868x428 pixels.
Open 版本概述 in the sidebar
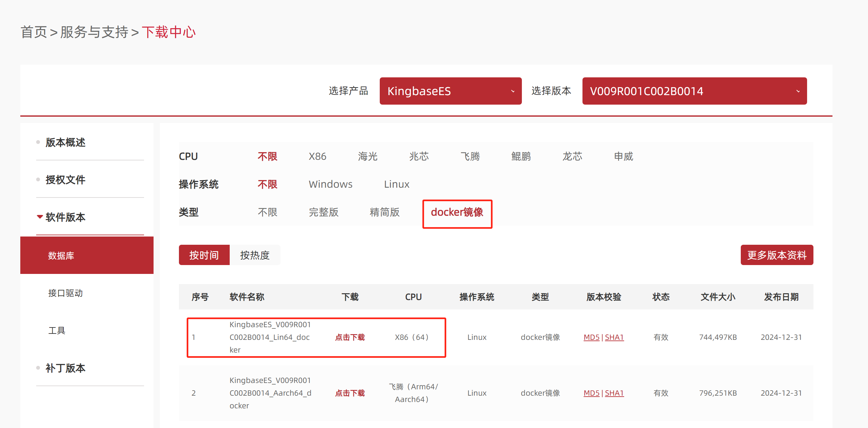coord(65,142)
